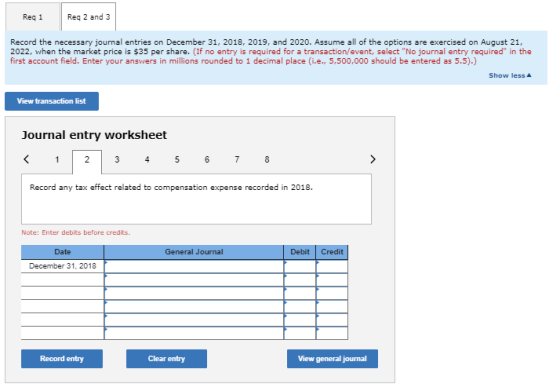
Task: Click the fourth row Debit cell
Action: [300, 306]
